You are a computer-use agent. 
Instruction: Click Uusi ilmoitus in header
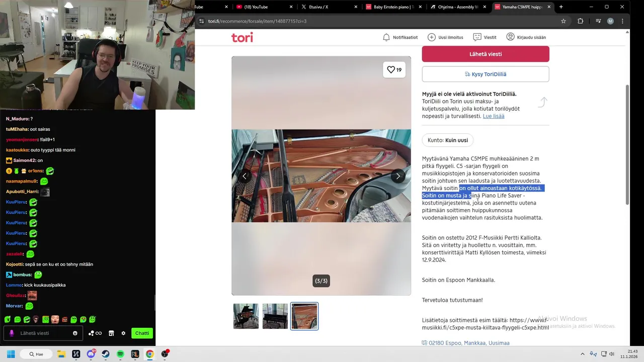coord(445,37)
